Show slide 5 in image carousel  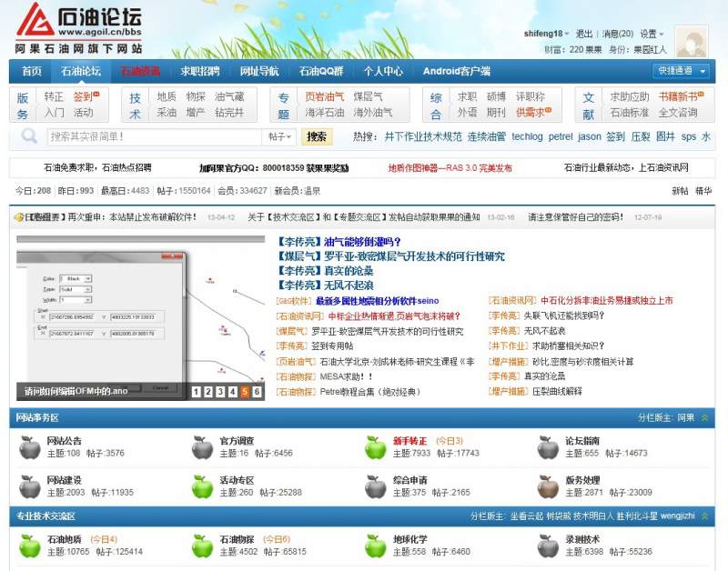tap(245, 392)
